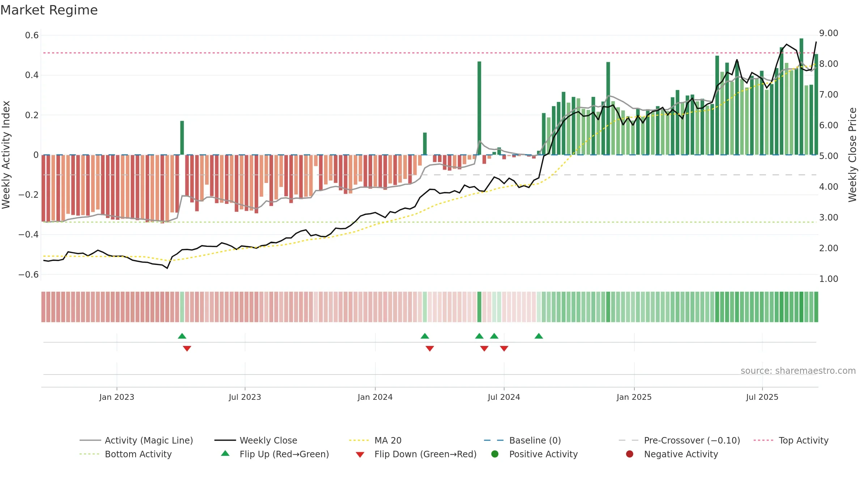Screen dimensions: 868x488
Task: Toggle the Activity (Magic Line) legend entry
Action: [136, 440]
